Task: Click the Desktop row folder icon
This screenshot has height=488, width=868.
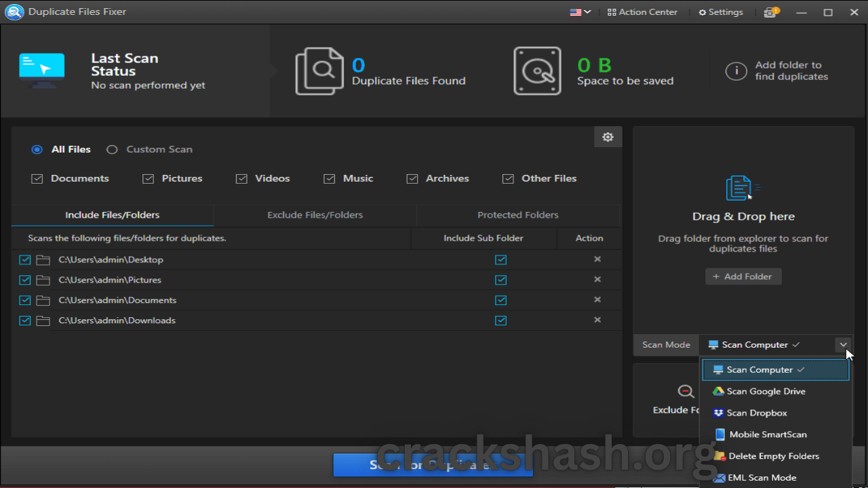Action: click(43, 260)
